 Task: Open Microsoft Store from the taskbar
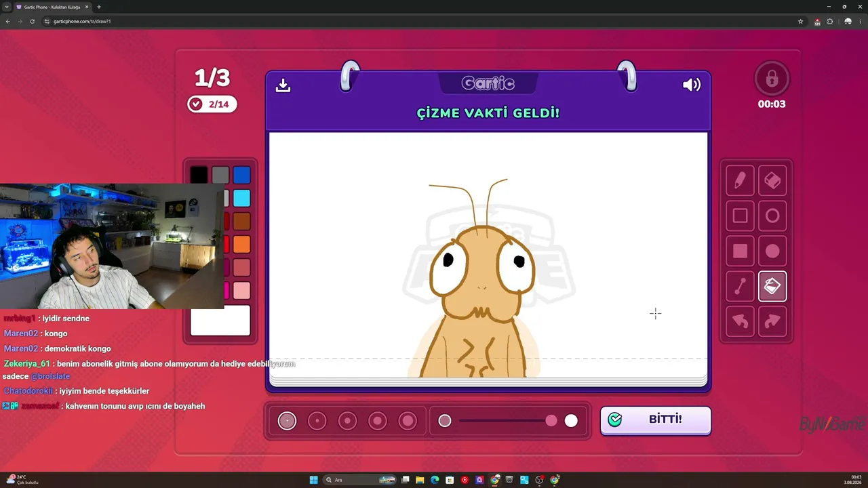(x=450, y=480)
